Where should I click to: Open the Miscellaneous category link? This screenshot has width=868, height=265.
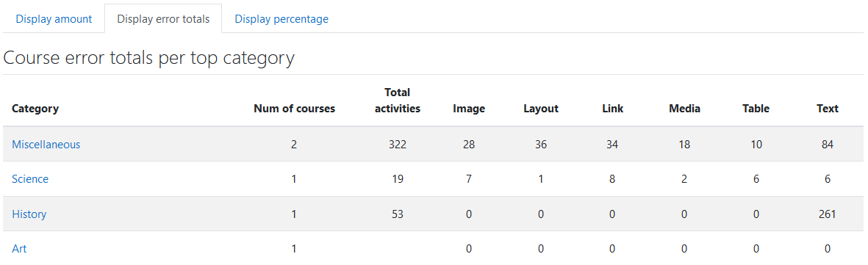tap(46, 145)
